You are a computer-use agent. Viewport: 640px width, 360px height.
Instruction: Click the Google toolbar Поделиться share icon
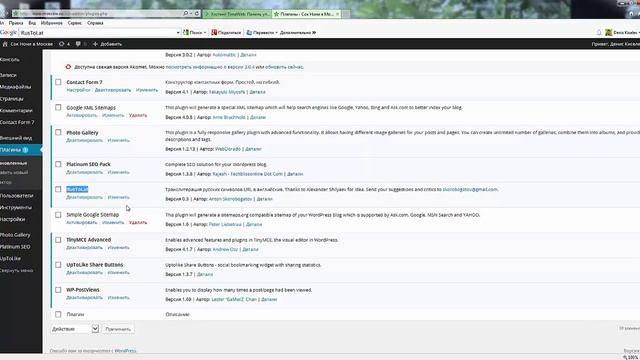click(214, 32)
